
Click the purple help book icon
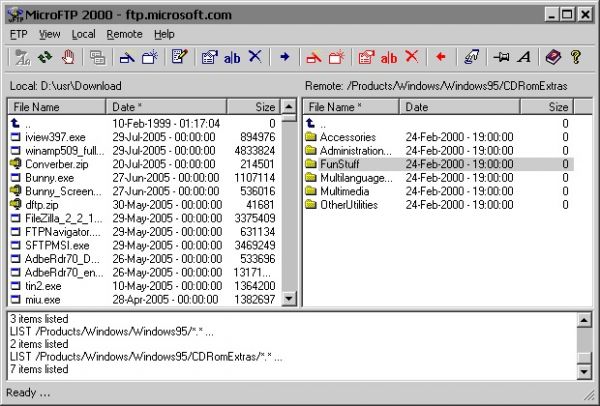coord(553,57)
